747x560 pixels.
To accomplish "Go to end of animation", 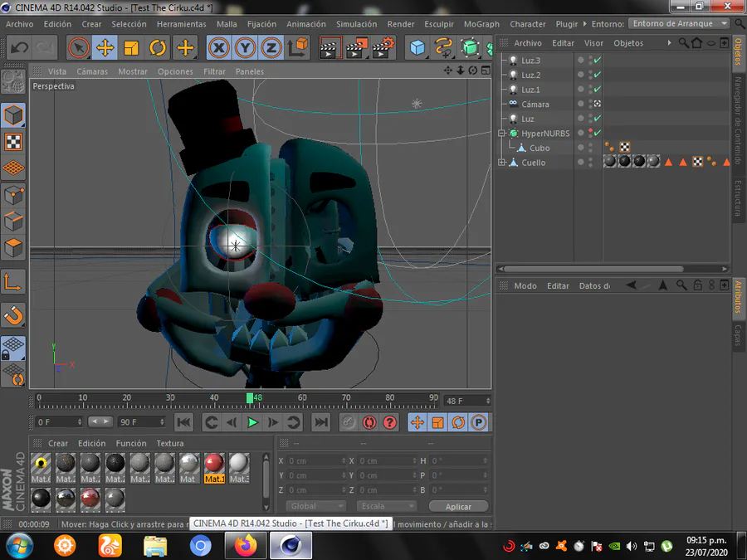I will (x=320, y=423).
